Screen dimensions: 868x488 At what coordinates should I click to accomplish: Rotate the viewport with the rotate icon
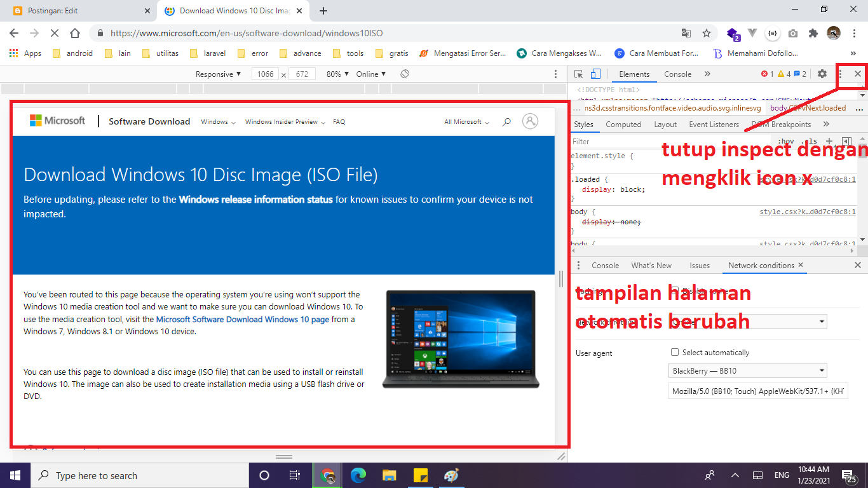point(404,74)
